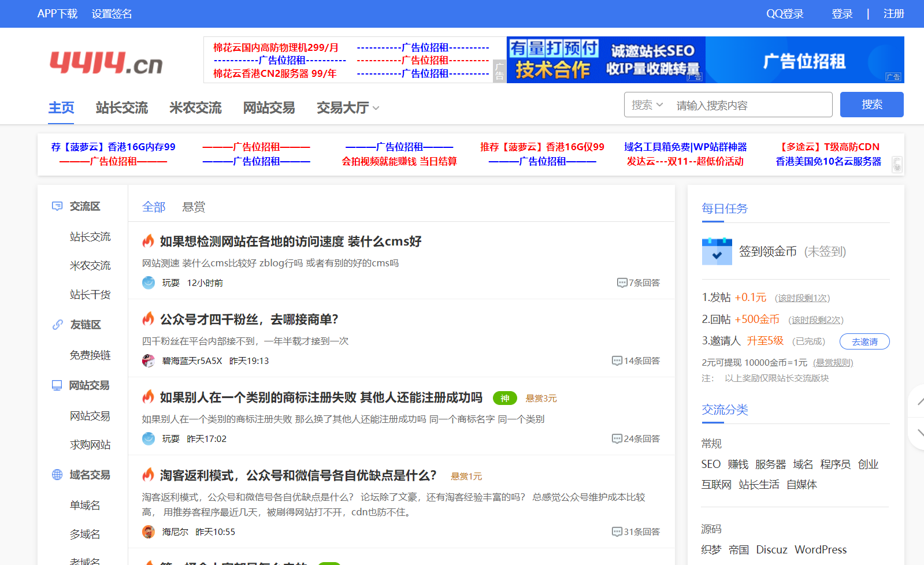Click the 网站交易 monitor icon in sidebar
Screen dimensions: 924x565
pyautogui.click(x=57, y=385)
